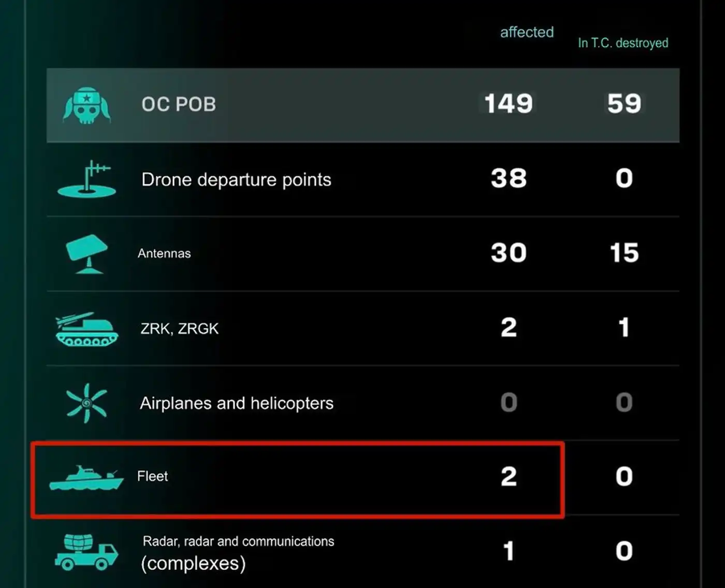Sort by In T.C. destroyed column header
The image size is (725, 588).
[623, 43]
